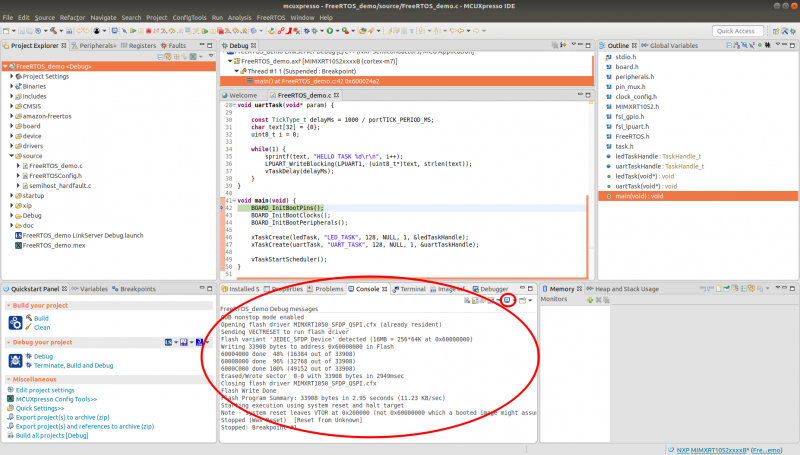Viewport: 800px width, 455px height.
Task: Click the Export project to archive icon
Action: pos(11,416)
